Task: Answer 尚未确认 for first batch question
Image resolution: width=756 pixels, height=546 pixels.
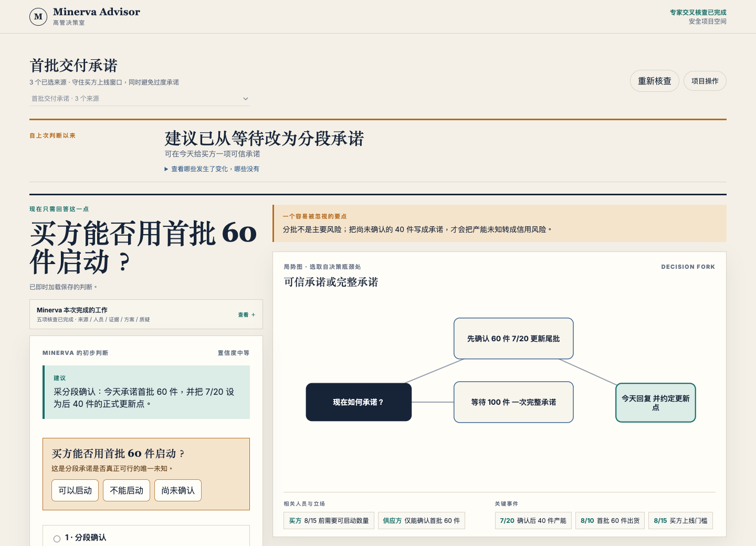Action: (x=178, y=490)
